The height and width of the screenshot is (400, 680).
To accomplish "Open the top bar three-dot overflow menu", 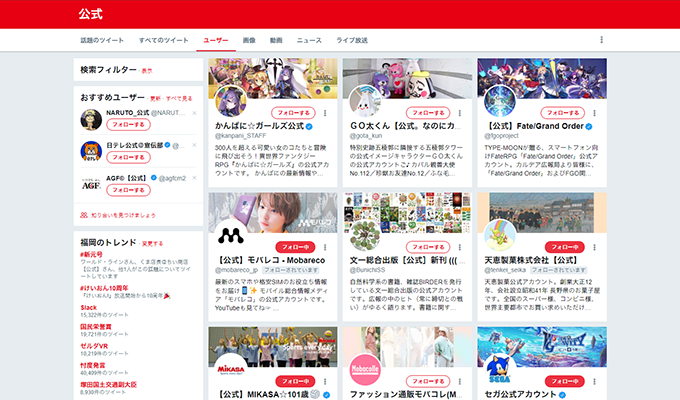I will 601,40.
